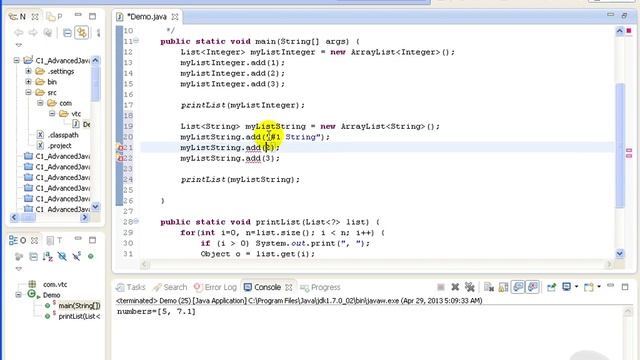Viewport: 640px width, 360px height.
Task: Collapse the printList method fold on line 28
Action: tap(136, 221)
